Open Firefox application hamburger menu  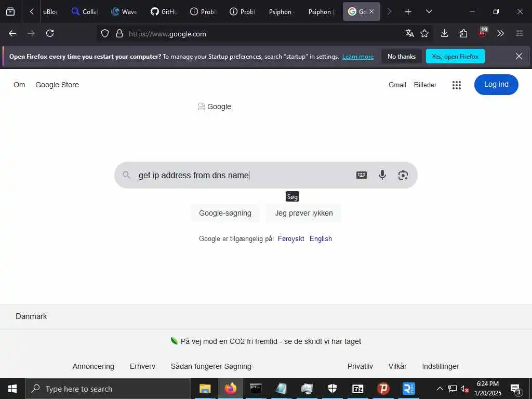tap(520, 33)
